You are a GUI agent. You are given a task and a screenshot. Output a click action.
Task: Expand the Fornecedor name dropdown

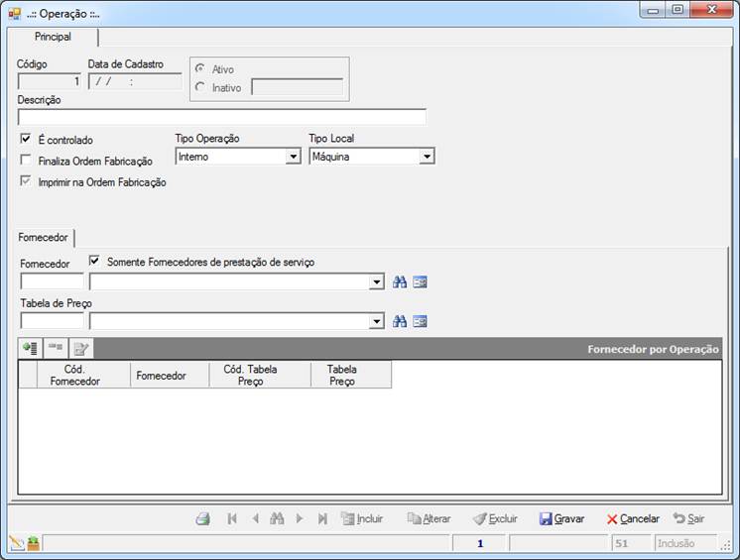pyautogui.click(x=376, y=282)
